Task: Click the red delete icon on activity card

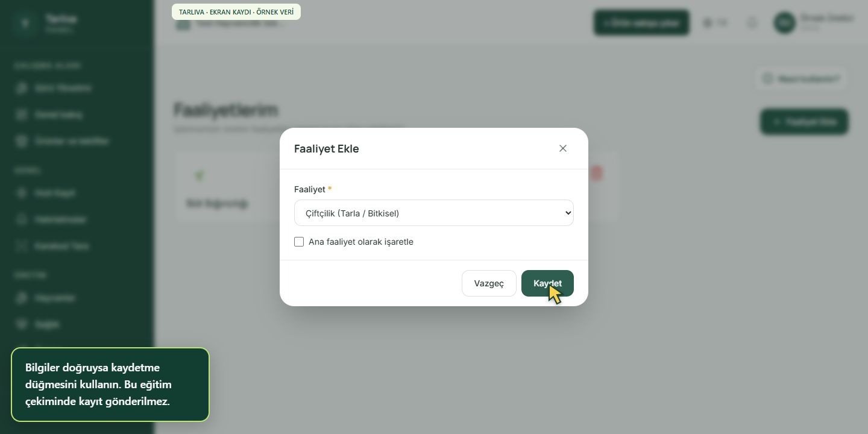Action: [597, 174]
